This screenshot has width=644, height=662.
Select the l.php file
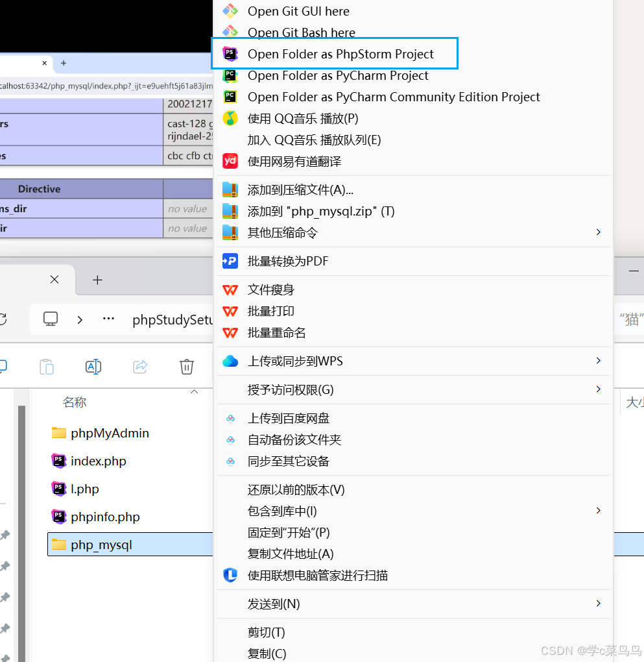[75, 489]
